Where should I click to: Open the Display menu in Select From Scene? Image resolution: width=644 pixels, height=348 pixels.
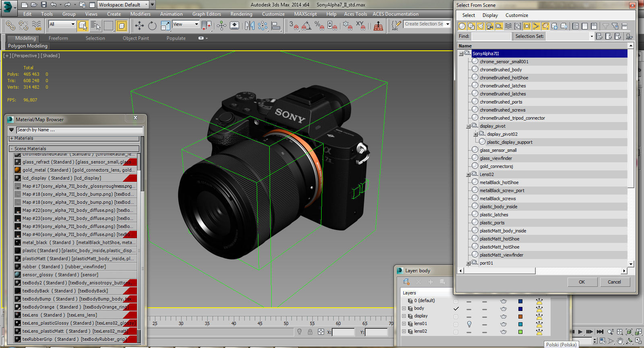(490, 15)
